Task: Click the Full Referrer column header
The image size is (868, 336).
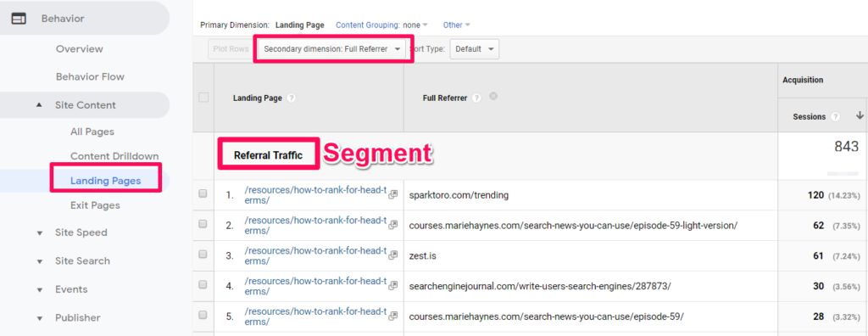Action: click(446, 98)
